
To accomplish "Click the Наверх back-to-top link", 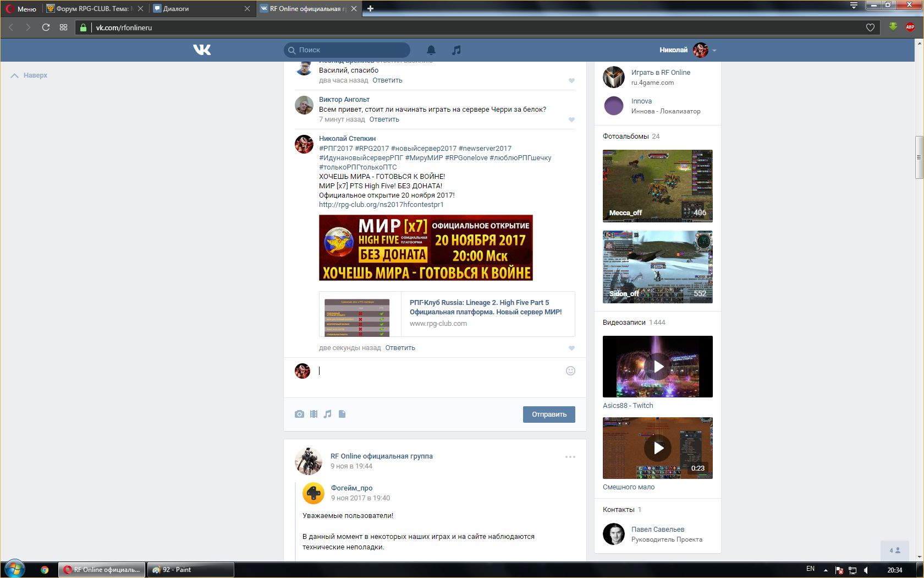I will point(29,75).
